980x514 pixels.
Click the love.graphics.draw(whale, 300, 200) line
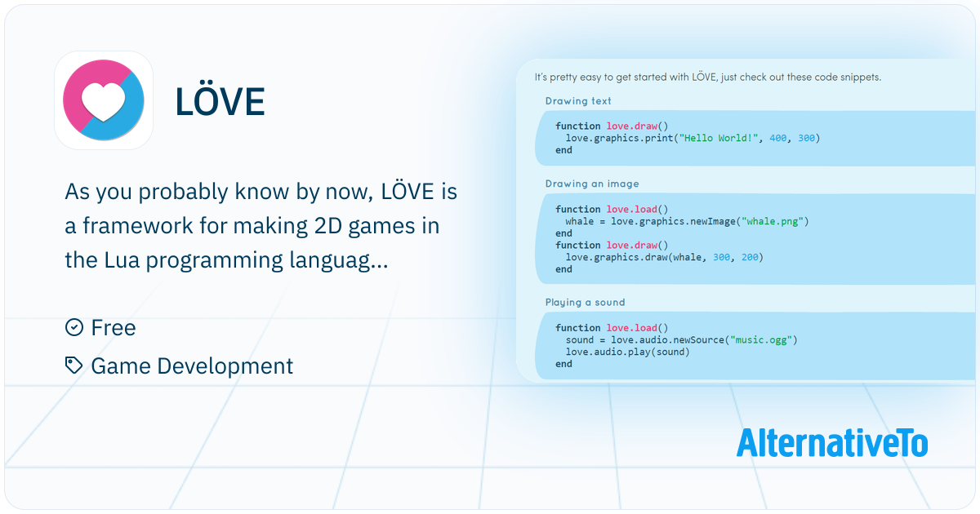tap(663, 257)
